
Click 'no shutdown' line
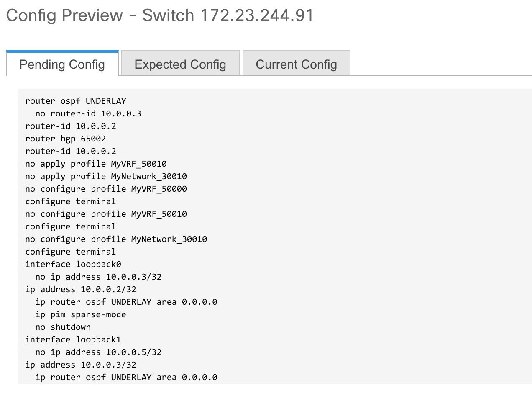[63, 327]
